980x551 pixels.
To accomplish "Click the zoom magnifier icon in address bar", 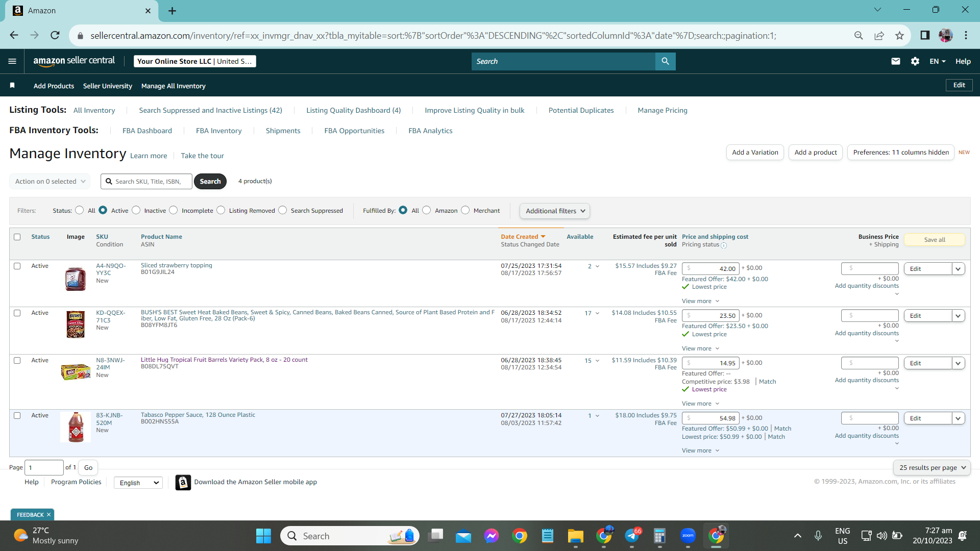I will (859, 35).
